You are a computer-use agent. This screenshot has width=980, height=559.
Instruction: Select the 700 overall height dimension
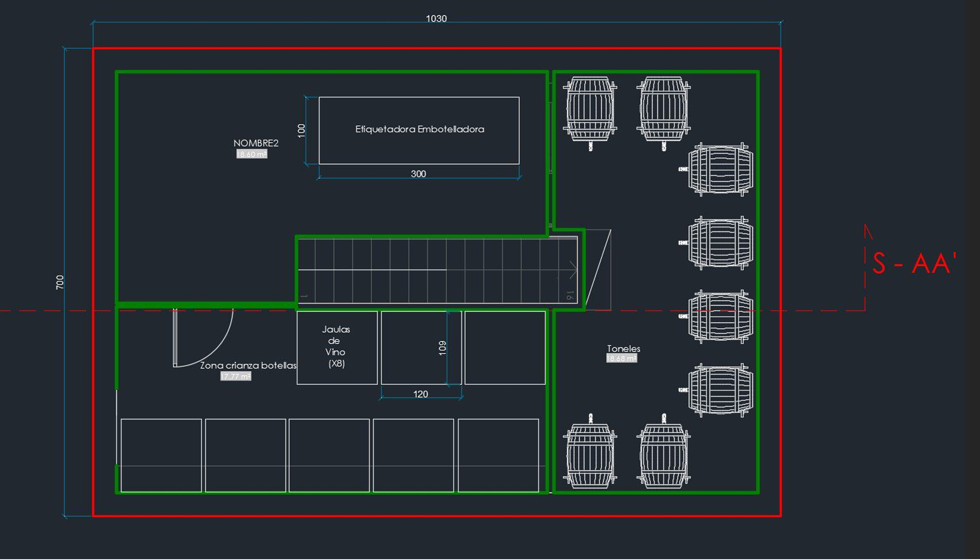[60, 282]
